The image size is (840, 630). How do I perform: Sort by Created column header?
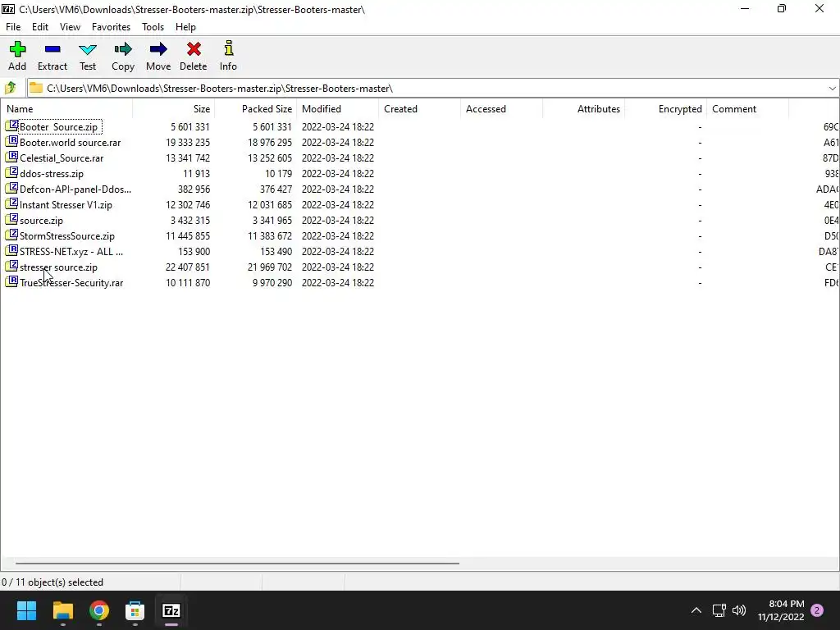point(419,109)
